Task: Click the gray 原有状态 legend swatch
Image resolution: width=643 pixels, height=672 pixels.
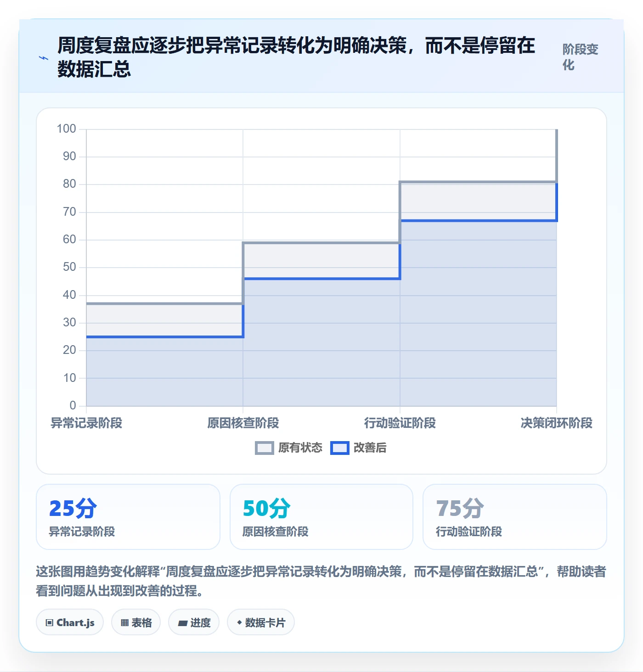Action: click(x=264, y=448)
